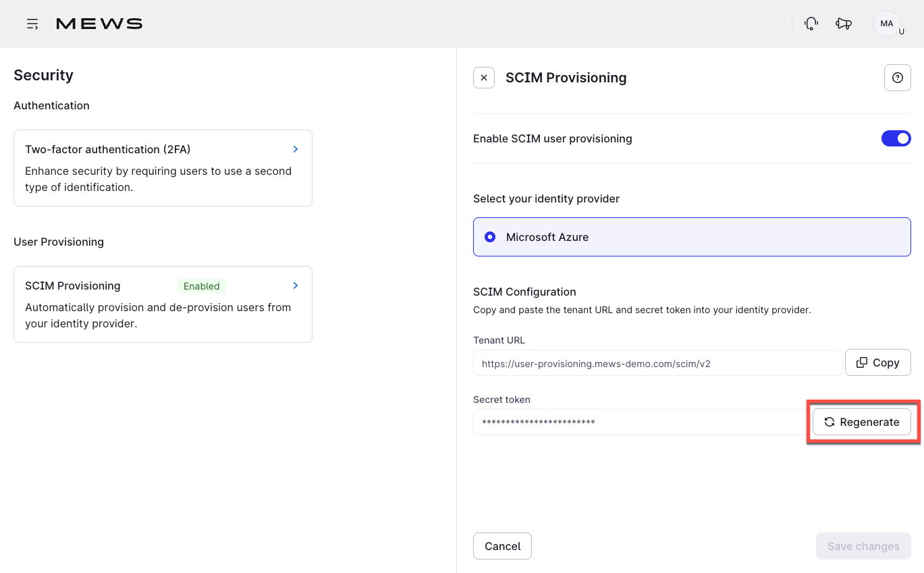The height and width of the screenshot is (573, 924).
Task: Expand the SCIM Provisioning card chevron
Action: [296, 285]
